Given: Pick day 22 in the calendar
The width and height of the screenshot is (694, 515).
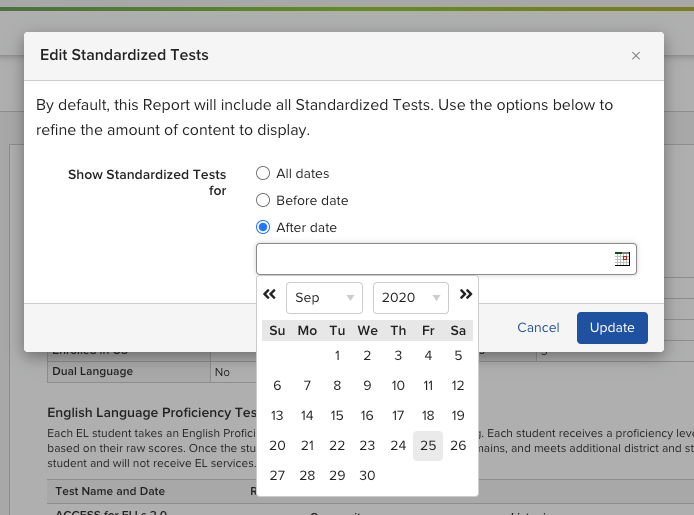Looking at the screenshot, I should [x=337, y=446].
